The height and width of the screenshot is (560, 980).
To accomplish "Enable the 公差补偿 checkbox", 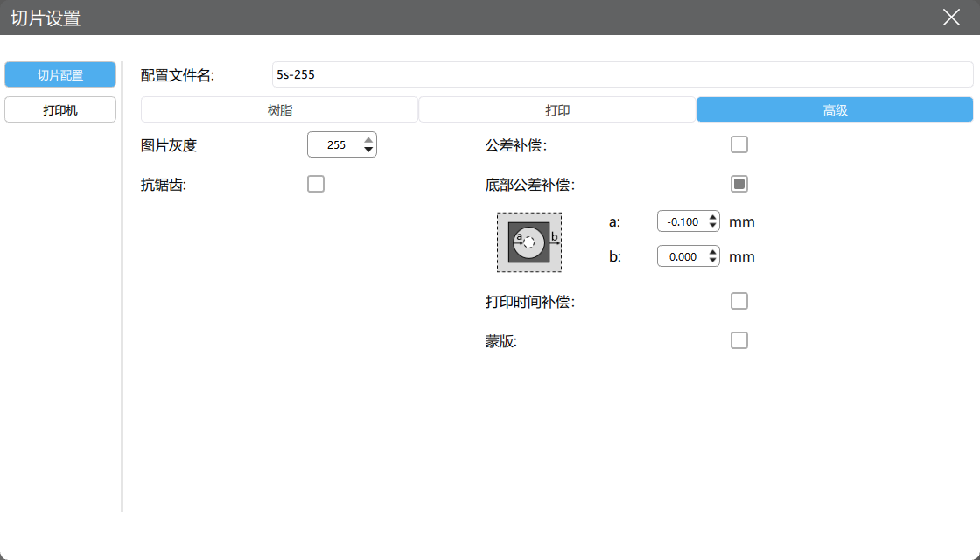I will [739, 144].
